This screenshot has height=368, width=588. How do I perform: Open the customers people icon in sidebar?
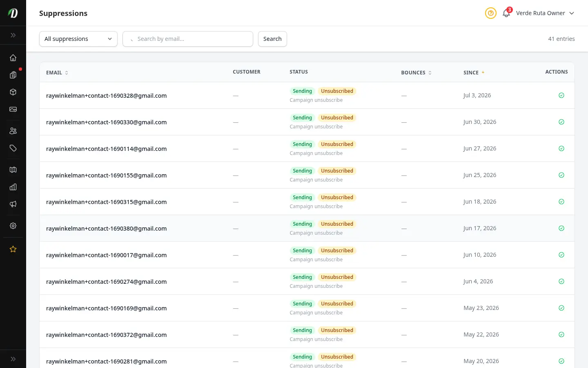pyautogui.click(x=13, y=131)
